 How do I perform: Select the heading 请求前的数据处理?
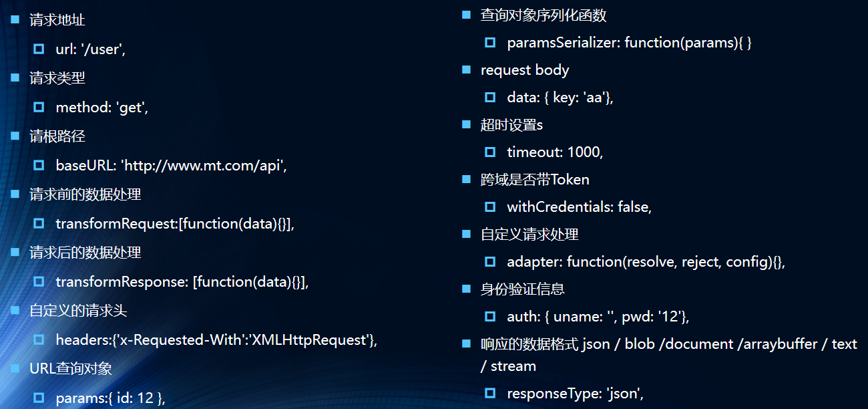click(85, 194)
